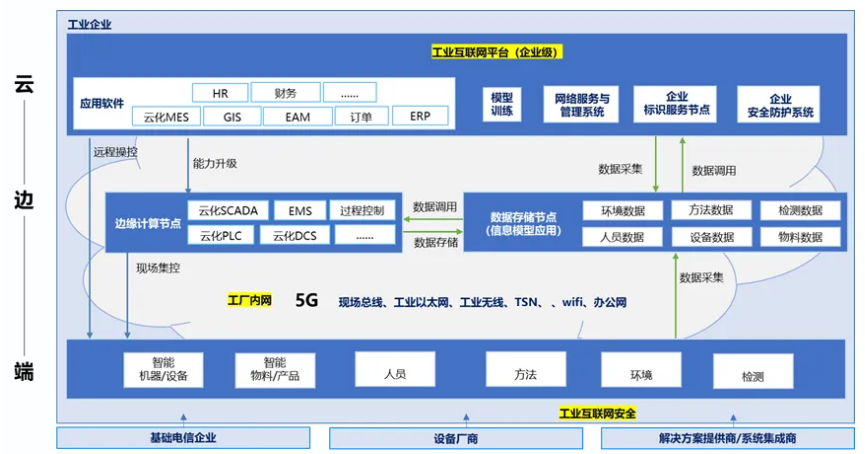Viewport: 865px width, 454px height.
Task: Click the 云化MES box
Action: tap(166, 117)
